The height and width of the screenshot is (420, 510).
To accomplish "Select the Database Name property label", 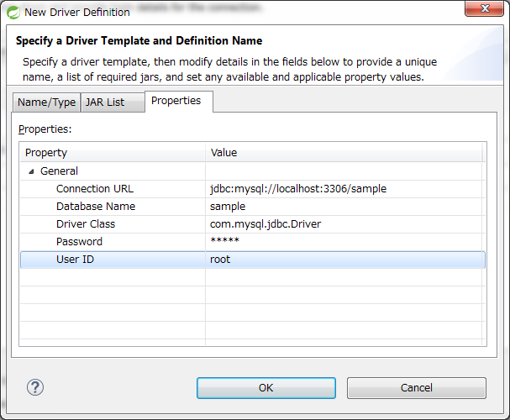I will 95,207.
